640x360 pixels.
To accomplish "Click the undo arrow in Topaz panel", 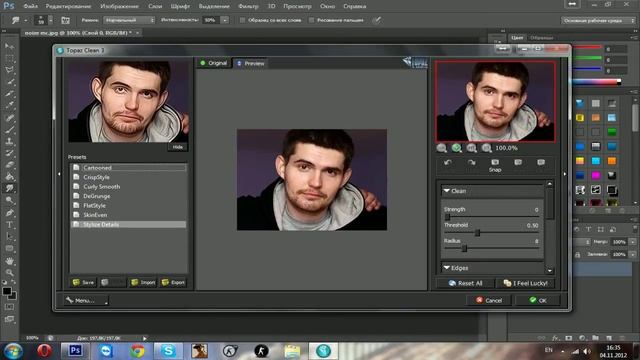I will (x=448, y=162).
